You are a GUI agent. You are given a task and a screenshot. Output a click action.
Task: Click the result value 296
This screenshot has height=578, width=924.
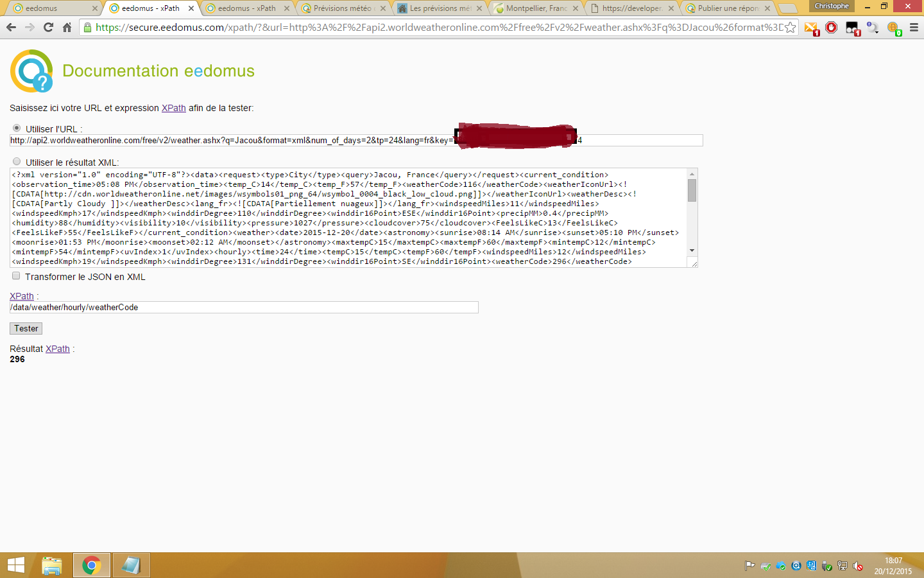pyautogui.click(x=17, y=359)
